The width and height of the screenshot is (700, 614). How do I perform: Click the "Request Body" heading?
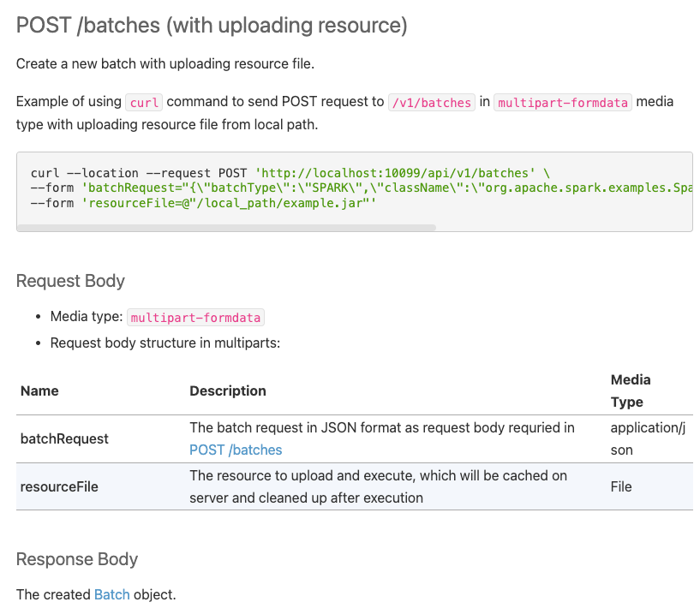(x=70, y=281)
